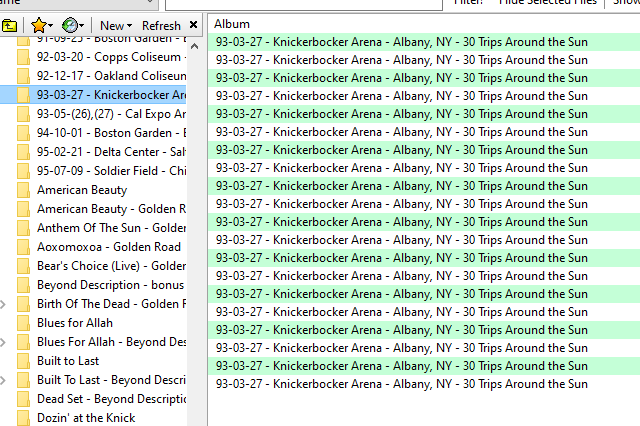Click folder icon beside Aoxomoxoa
The height and width of the screenshot is (426, 640).
(x=23, y=247)
